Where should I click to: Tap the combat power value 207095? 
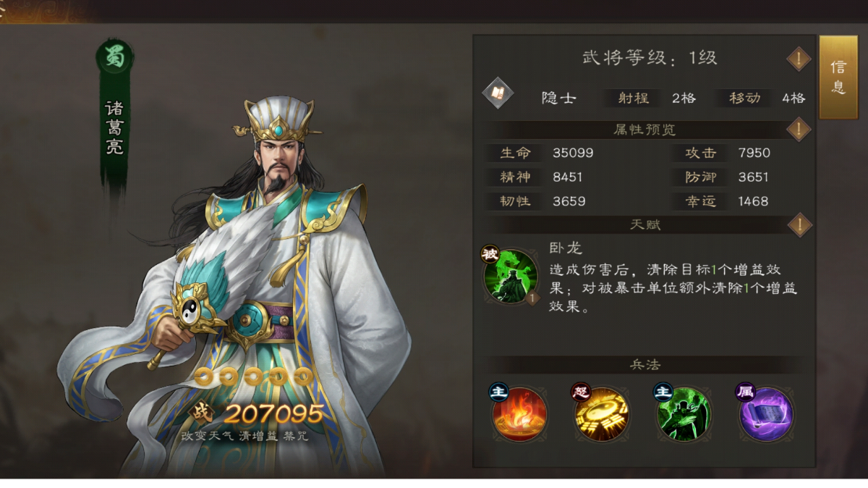tap(273, 413)
